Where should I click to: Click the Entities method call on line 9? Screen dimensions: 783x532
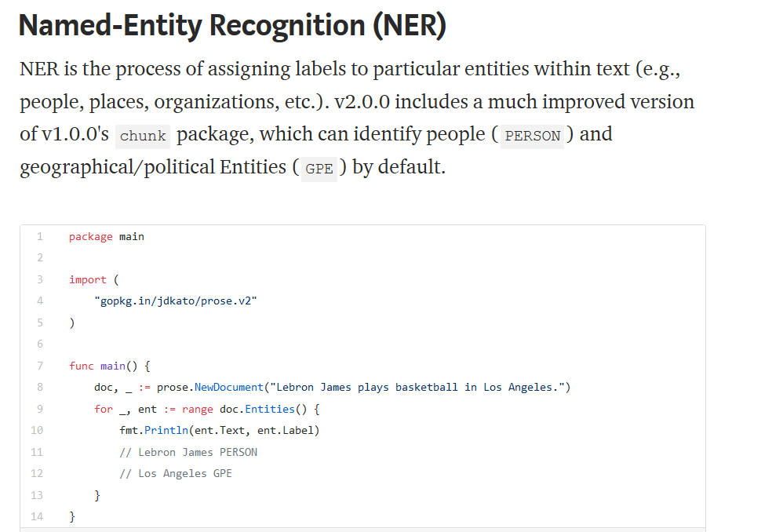[270, 409]
